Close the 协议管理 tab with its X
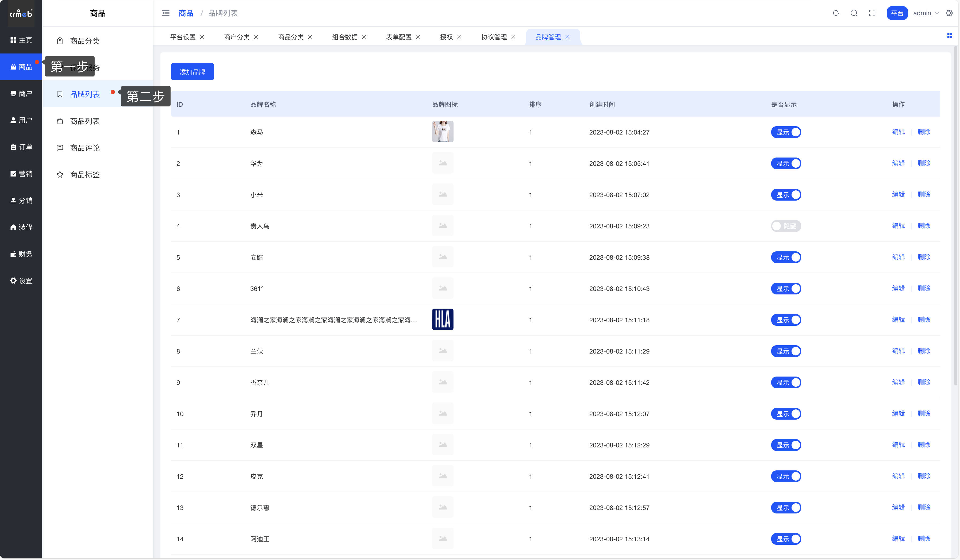Screen dimensions: 960x560 (513, 37)
